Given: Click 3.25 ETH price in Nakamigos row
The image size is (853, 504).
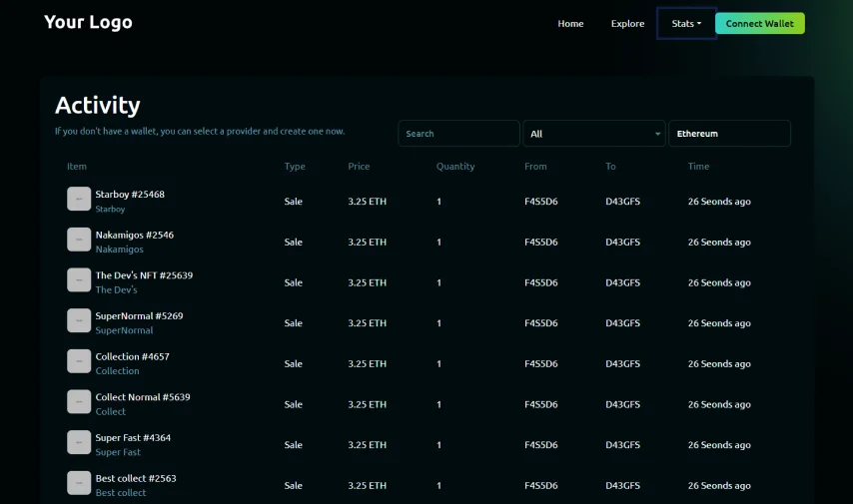Looking at the screenshot, I should (x=368, y=242).
